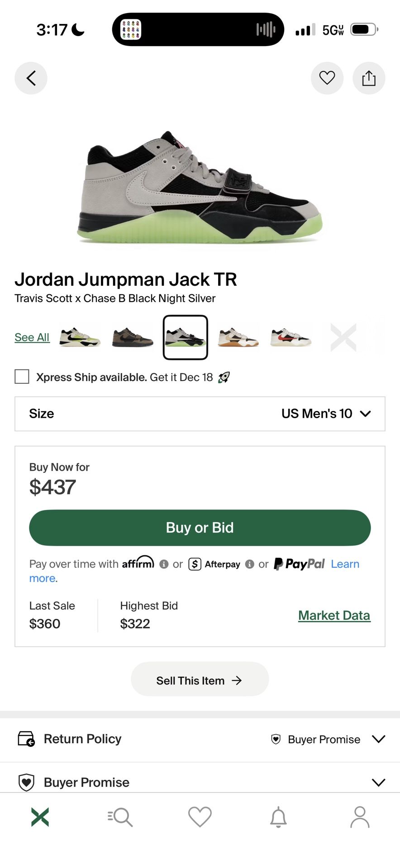Open the Size US Men's 10 dropdown
The width and height of the screenshot is (400, 868).
[200, 414]
